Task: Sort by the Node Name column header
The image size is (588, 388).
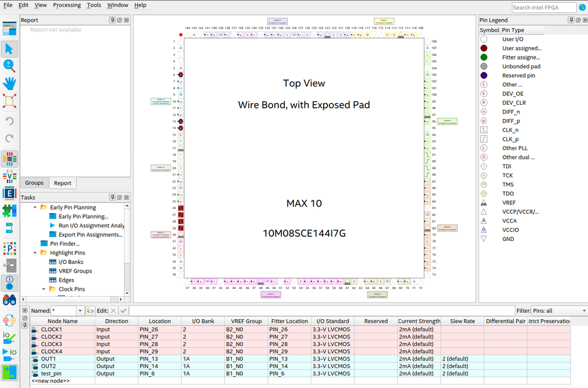Action: 62,321
